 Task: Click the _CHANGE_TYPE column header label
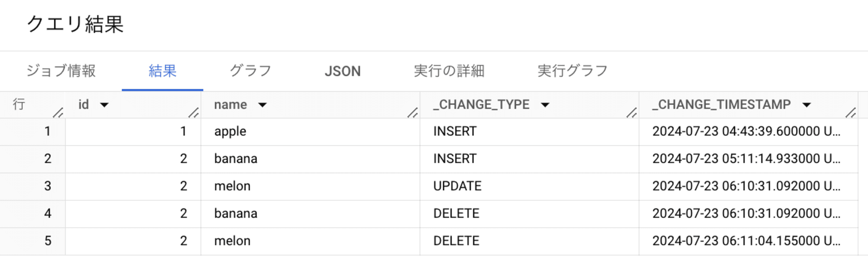coord(481,105)
